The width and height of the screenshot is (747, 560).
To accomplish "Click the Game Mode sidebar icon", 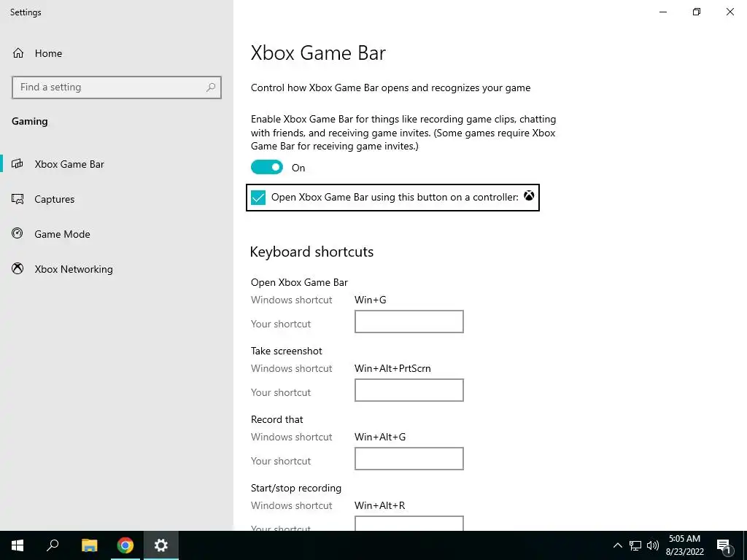I will coord(18,234).
